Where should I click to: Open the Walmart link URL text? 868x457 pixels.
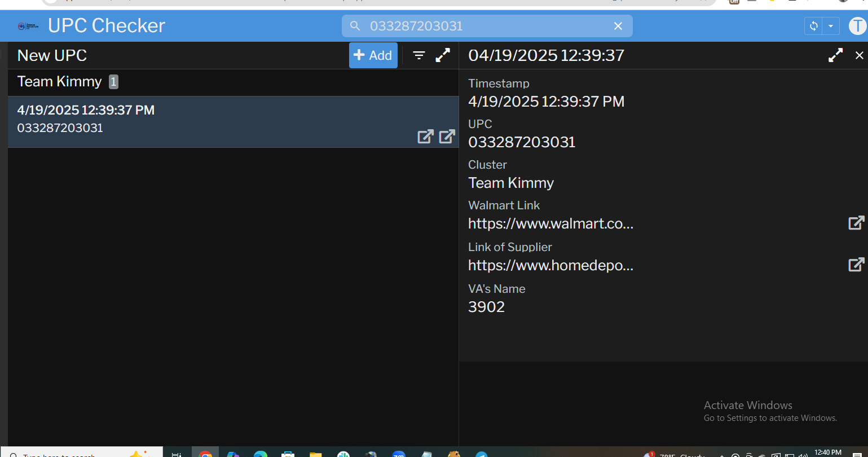(550, 224)
